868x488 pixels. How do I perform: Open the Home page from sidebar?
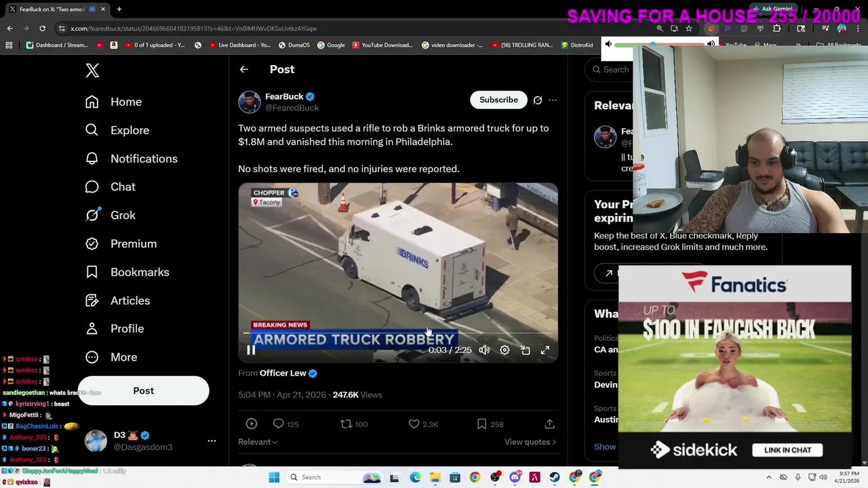[113, 102]
